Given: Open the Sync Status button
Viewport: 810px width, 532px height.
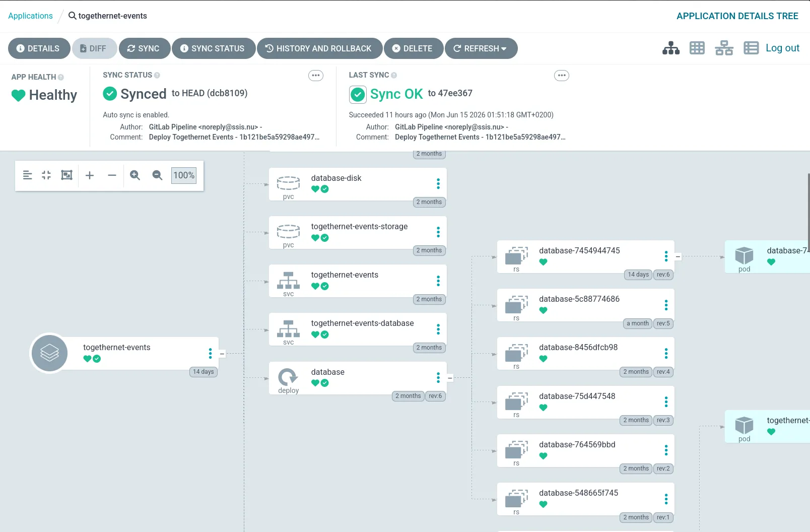Looking at the screenshot, I should [213, 48].
